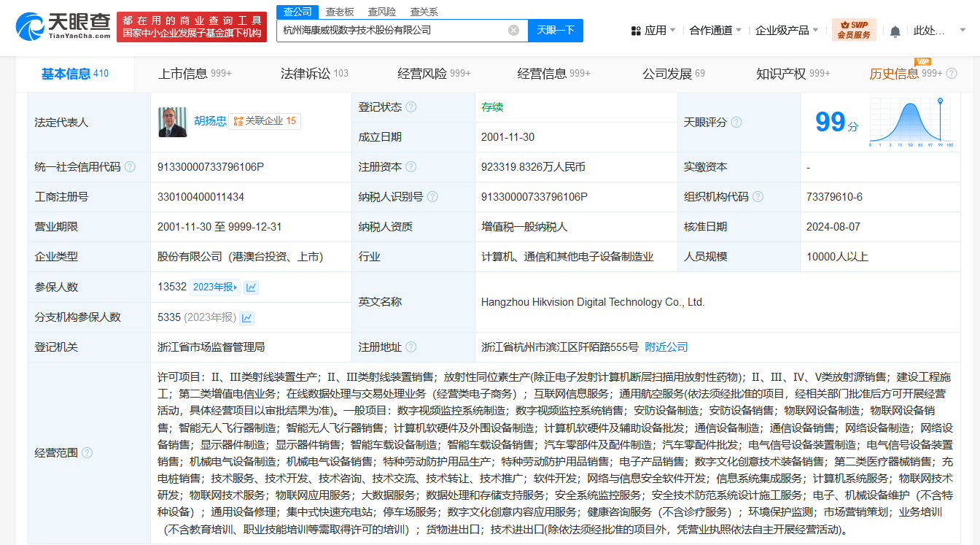Open branch insured headcount chart icon
The width and height of the screenshot is (980, 545).
pyautogui.click(x=247, y=317)
